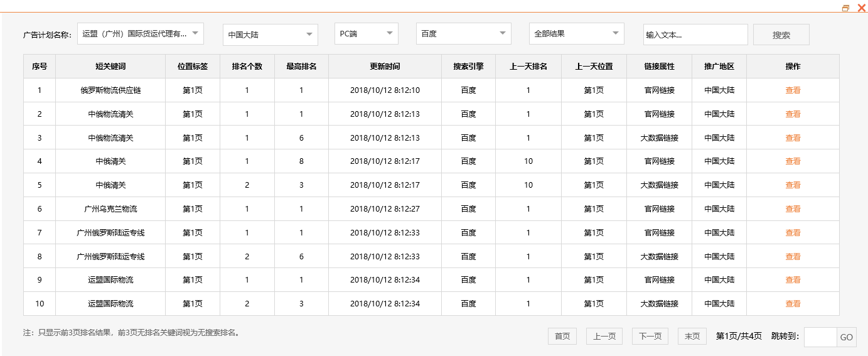Click the 广告计划名称 label
This screenshot has width=868, height=356.
47,35
